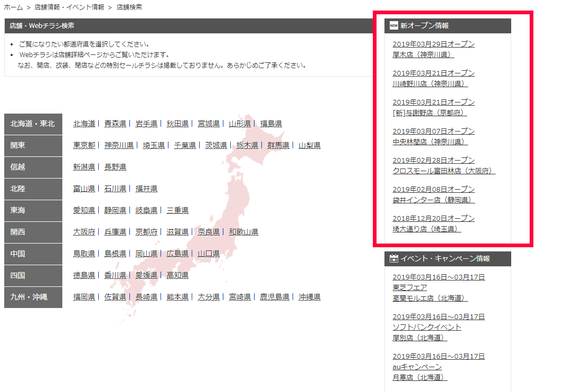Viewport: 564px width, 392px height.
Task: Select 東京都 prefecture link
Action: (84, 145)
